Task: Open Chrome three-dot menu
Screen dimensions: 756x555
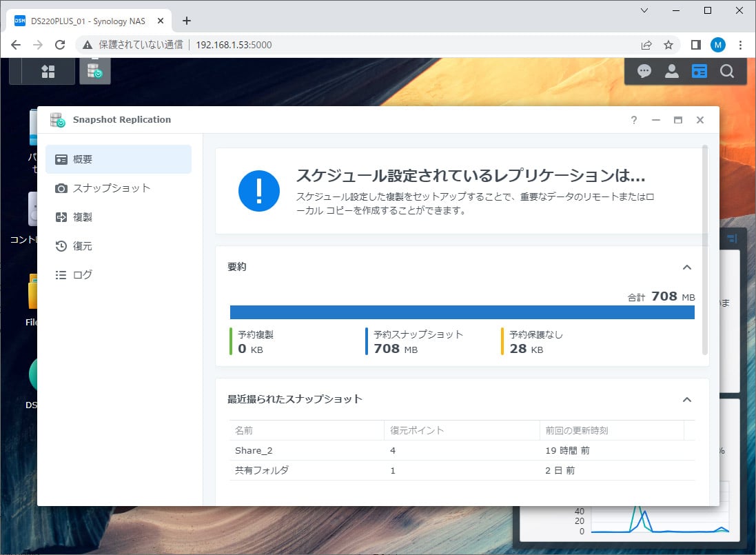Action: [740, 45]
